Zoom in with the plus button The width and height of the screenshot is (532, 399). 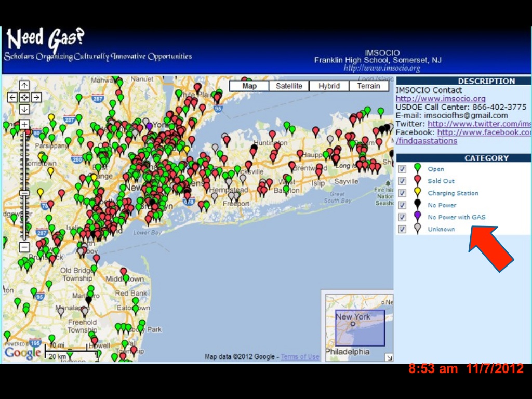point(24,124)
